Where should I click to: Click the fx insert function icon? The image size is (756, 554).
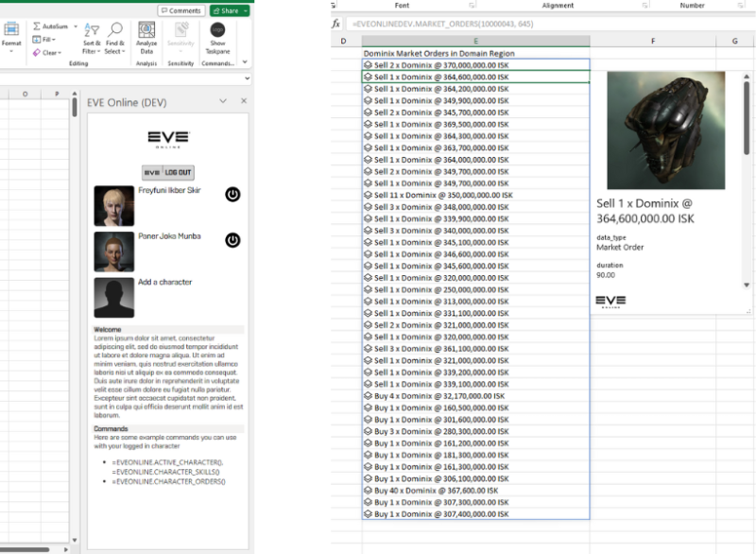pos(335,23)
